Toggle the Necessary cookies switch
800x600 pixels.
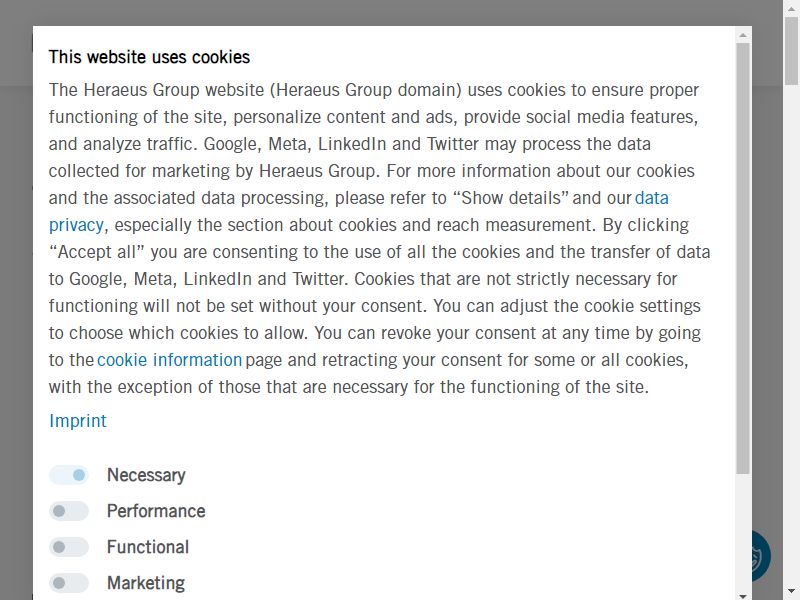(x=69, y=475)
